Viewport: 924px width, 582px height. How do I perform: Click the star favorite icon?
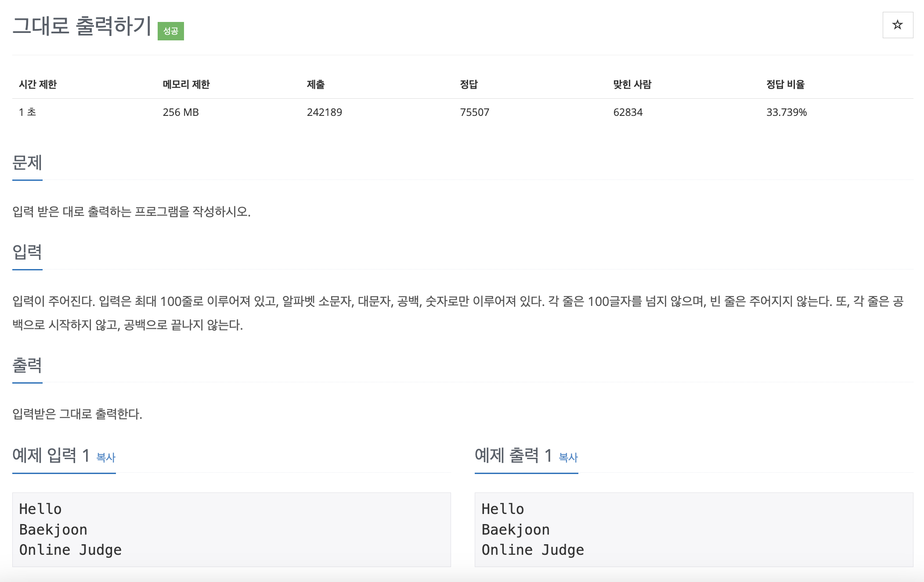(x=898, y=25)
